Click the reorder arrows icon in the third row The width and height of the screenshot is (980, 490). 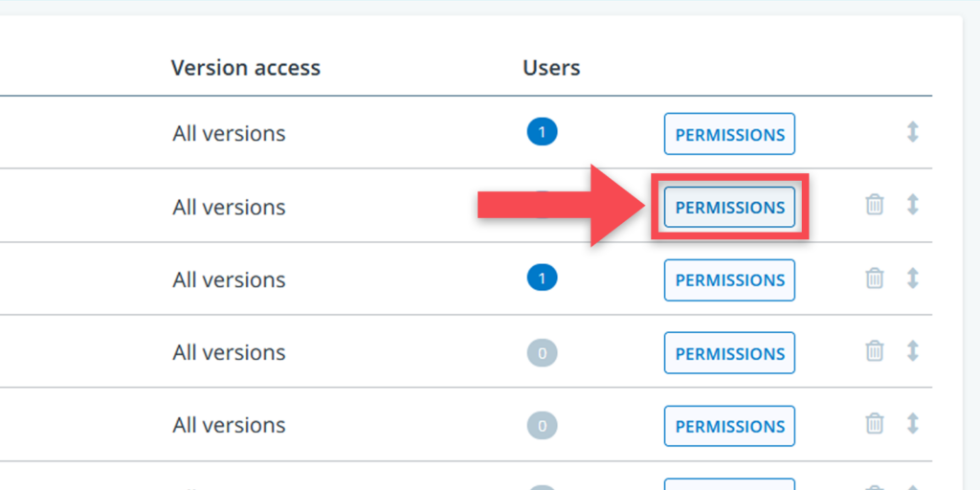(912, 278)
